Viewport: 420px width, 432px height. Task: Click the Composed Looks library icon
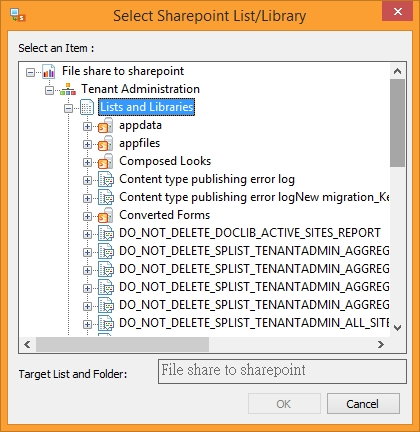(105, 162)
